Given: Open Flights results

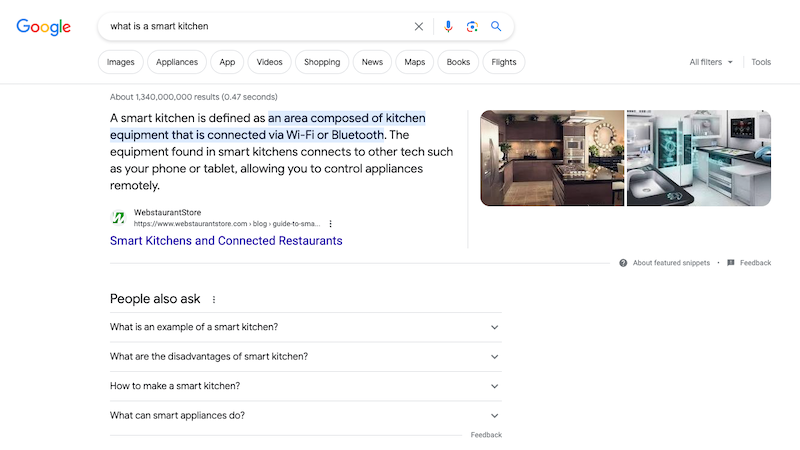Looking at the screenshot, I should 504,62.
